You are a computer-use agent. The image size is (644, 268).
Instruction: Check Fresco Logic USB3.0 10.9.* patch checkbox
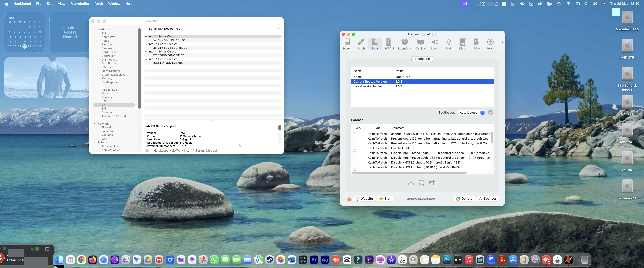(x=354, y=153)
